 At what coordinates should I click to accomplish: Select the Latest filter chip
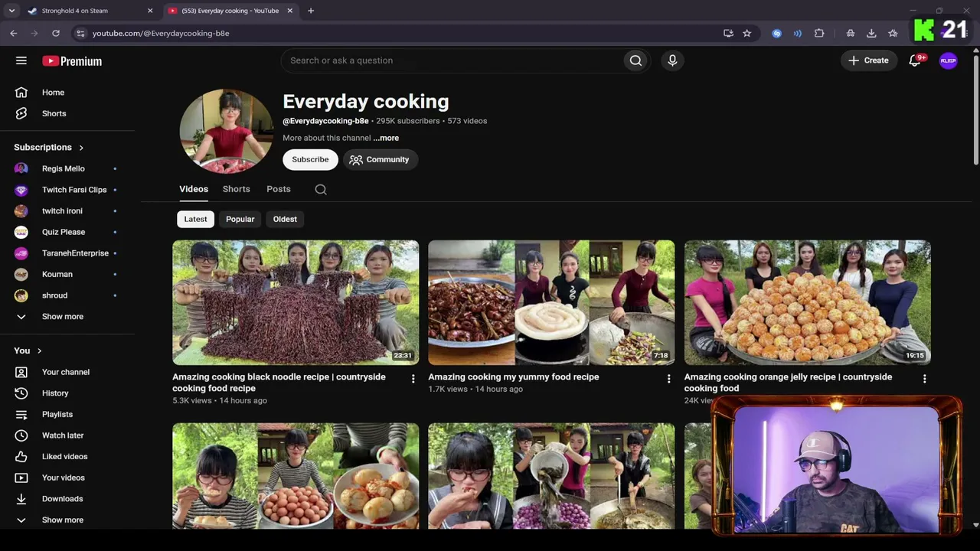coord(195,219)
